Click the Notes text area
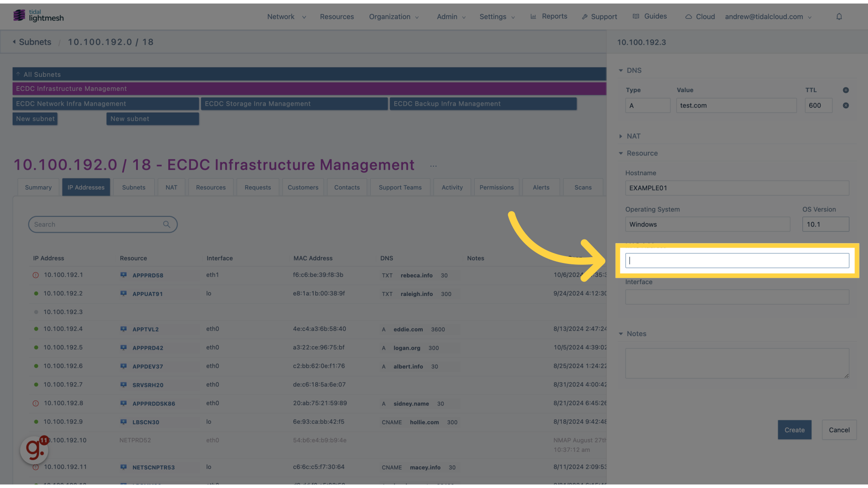The width and height of the screenshot is (868, 488). click(737, 363)
